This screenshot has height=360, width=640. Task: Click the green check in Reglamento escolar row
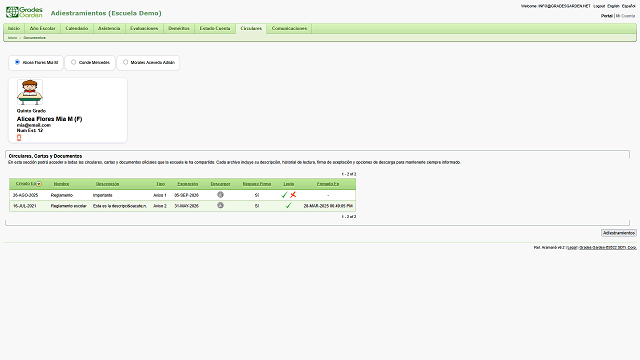[x=289, y=206]
